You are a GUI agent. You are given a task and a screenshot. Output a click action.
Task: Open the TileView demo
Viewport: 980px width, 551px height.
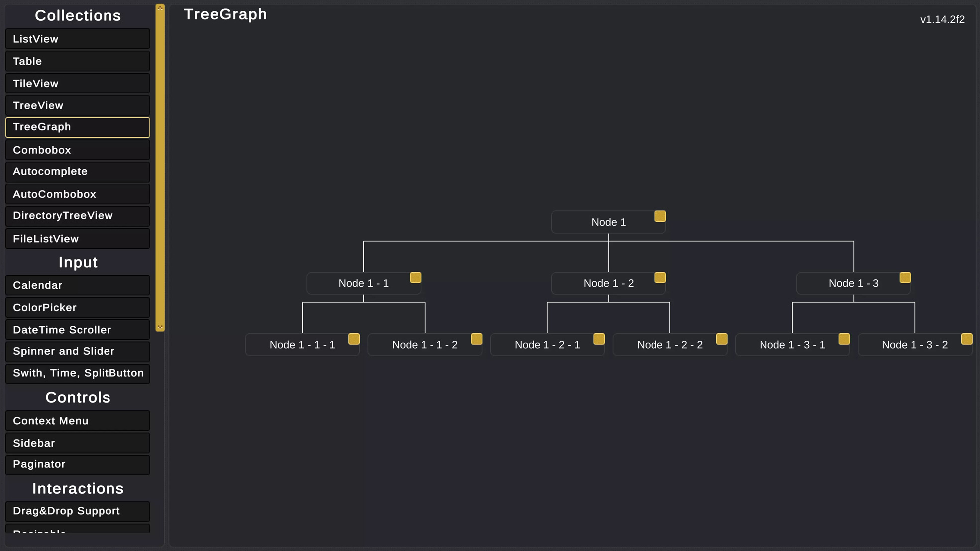click(78, 84)
